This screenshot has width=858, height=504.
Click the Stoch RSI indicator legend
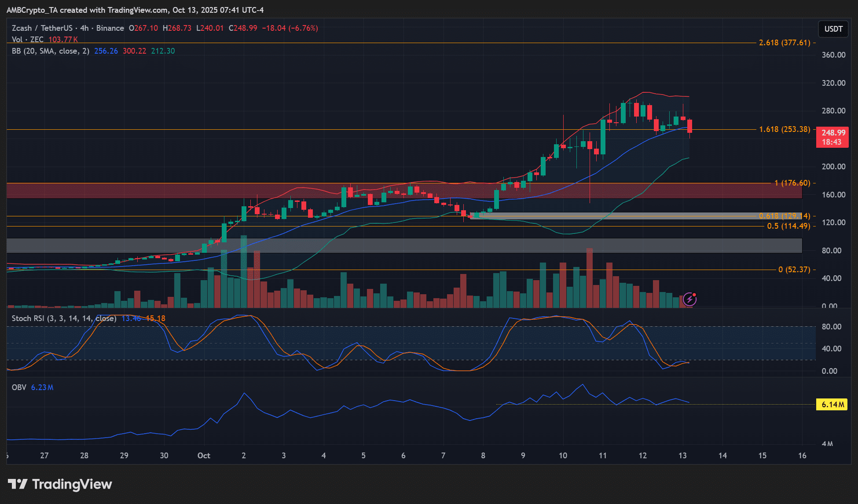pyautogui.click(x=64, y=318)
